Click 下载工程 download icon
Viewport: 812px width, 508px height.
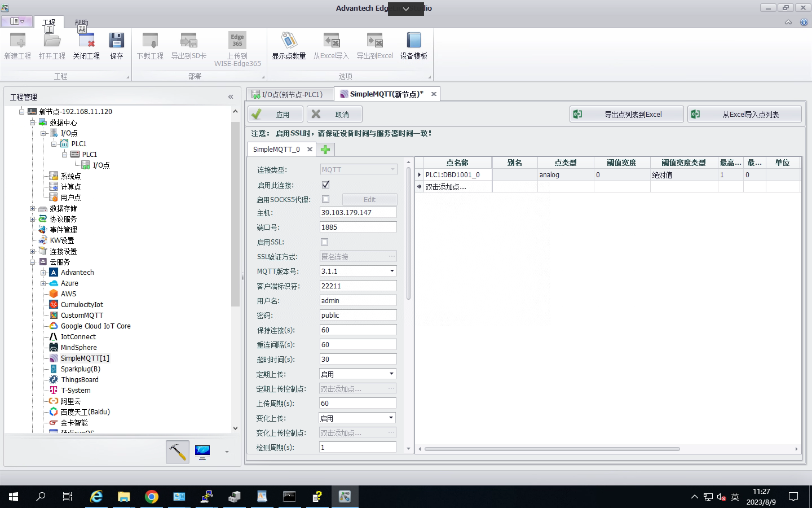pos(150,46)
